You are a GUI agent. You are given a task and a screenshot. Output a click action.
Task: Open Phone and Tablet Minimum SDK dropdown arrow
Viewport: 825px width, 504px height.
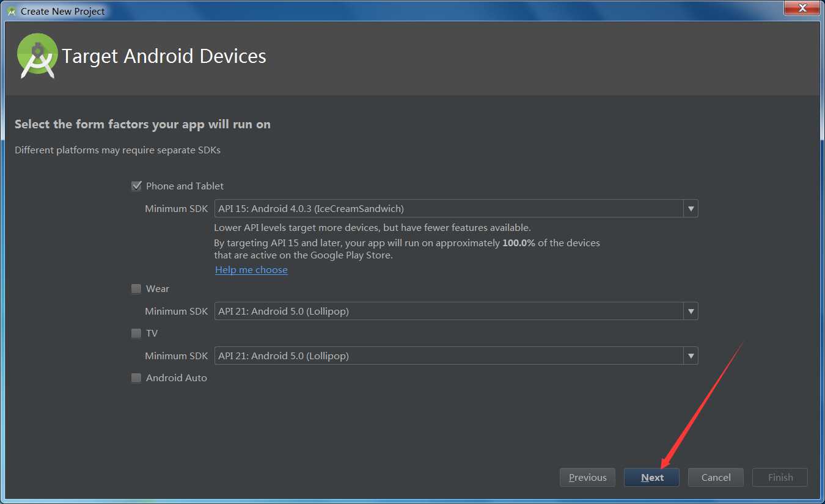691,209
